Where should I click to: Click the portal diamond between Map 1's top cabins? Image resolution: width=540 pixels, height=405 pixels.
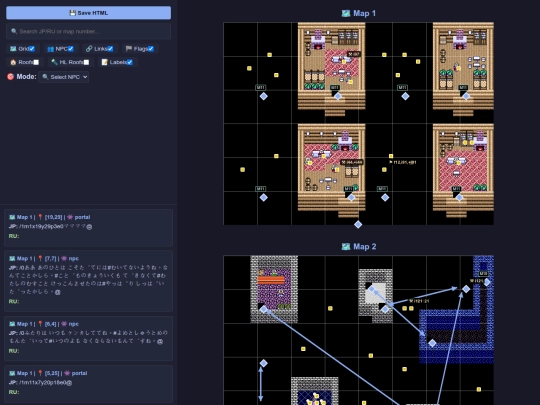click(x=405, y=96)
